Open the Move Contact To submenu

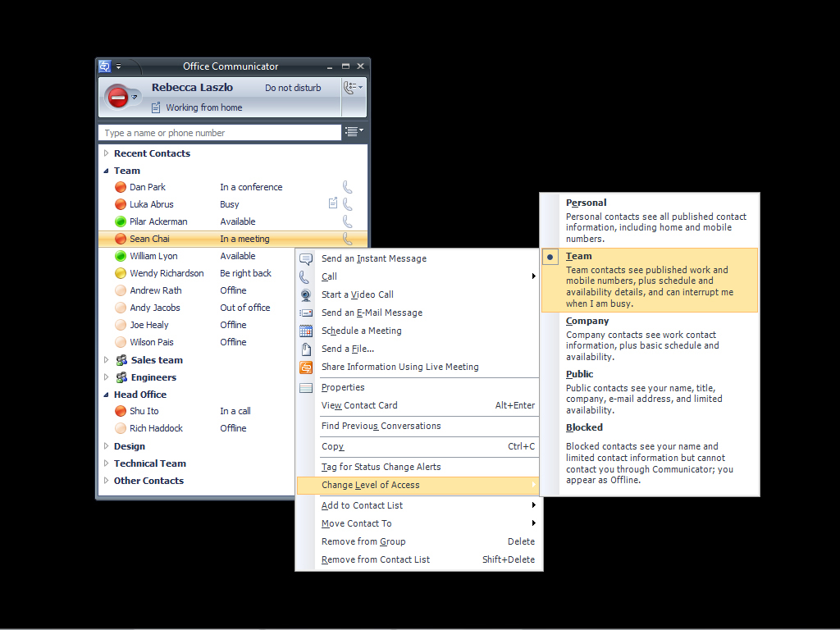tap(418, 523)
